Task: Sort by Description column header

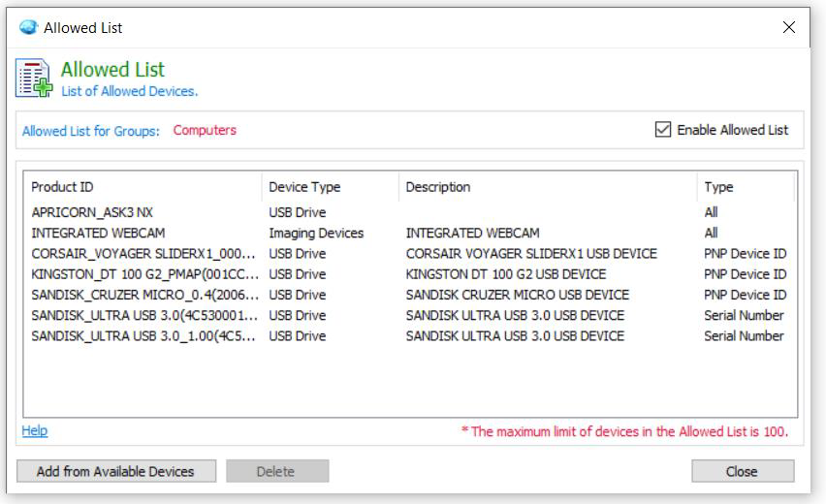Action: coord(548,187)
